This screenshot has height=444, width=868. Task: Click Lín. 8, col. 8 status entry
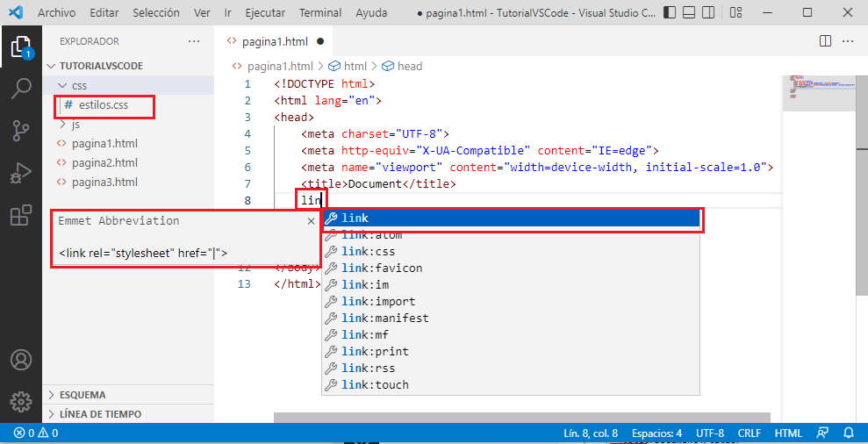591,433
